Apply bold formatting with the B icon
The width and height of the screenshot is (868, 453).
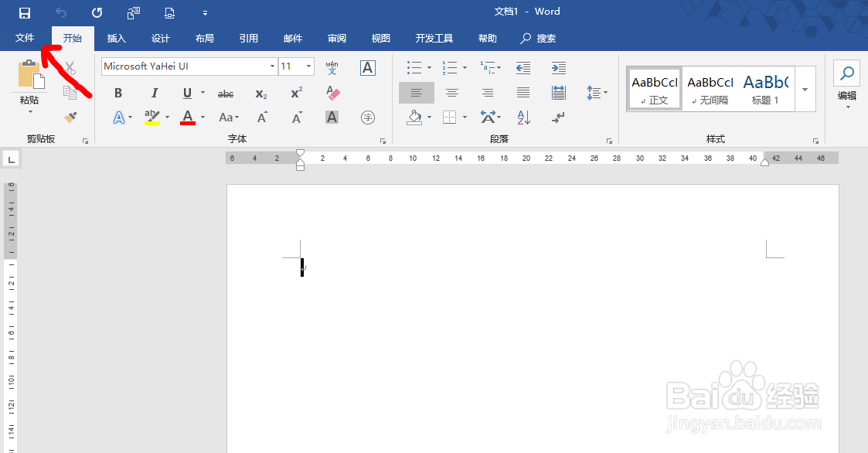pyautogui.click(x=118, y=93)
